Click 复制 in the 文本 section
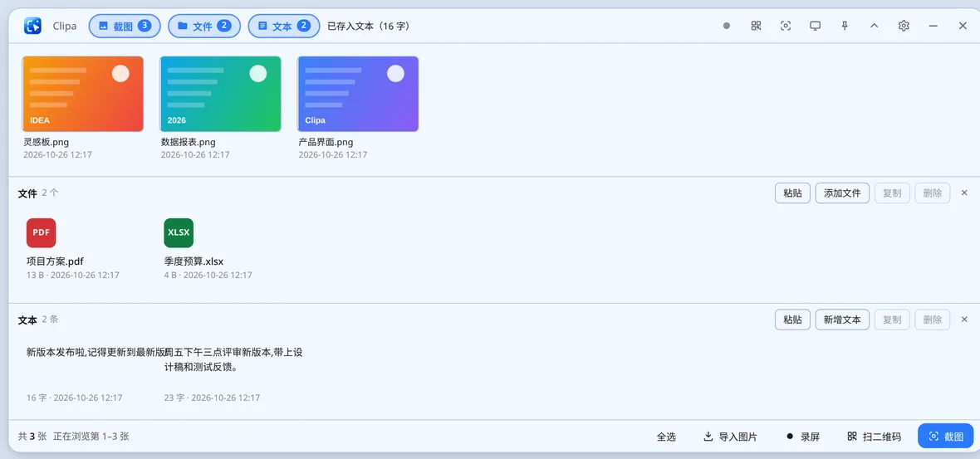Screen dimensions: 980x459 [892, 320]
